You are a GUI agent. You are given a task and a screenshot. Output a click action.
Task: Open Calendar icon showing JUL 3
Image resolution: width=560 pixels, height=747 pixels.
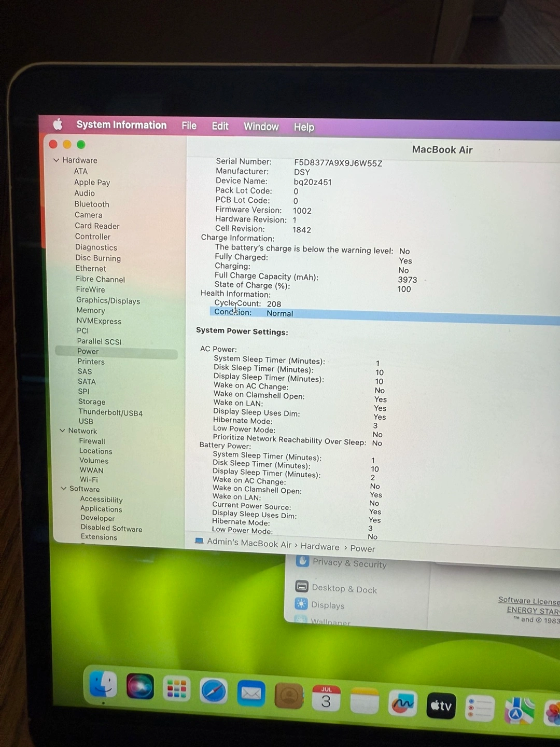pyautogui.click(x=326, y=699)
